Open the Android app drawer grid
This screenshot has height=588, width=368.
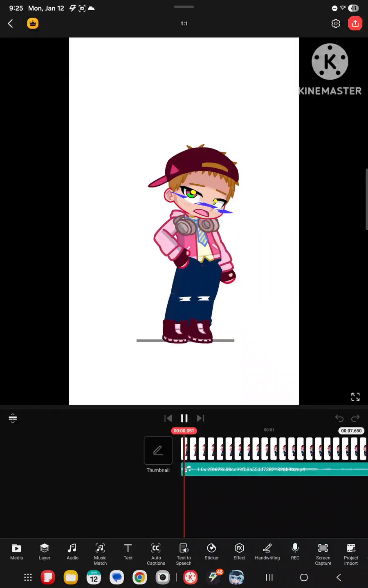[x=28, y=577]
